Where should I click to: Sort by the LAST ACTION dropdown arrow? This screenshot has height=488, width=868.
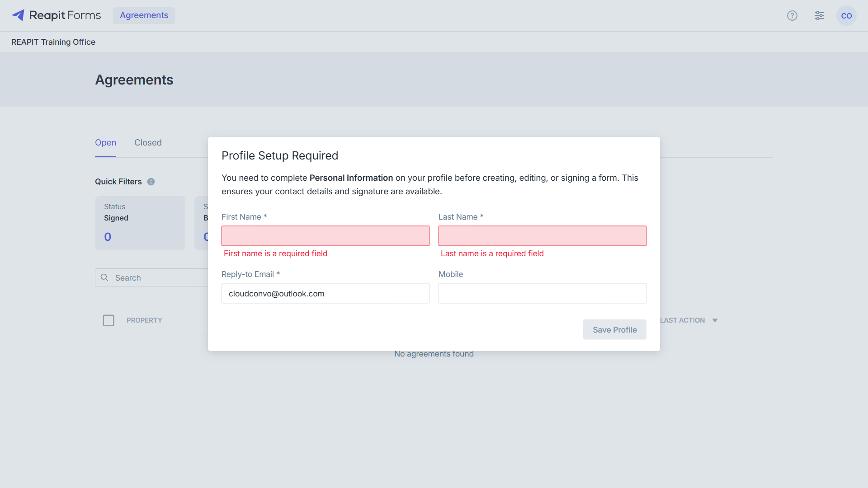(x=715, y=320)
